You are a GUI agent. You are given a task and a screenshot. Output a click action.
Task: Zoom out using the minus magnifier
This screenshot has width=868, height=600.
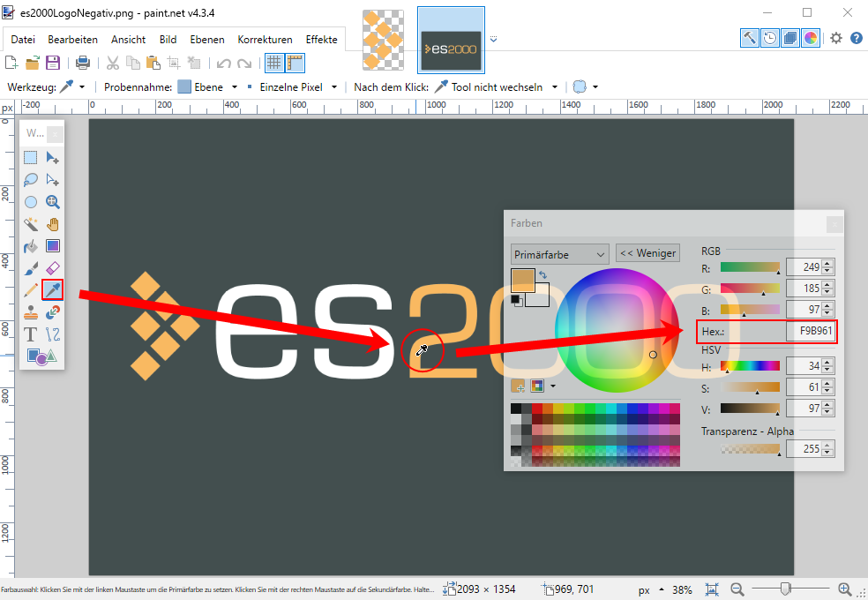click(x=737, y=589)
